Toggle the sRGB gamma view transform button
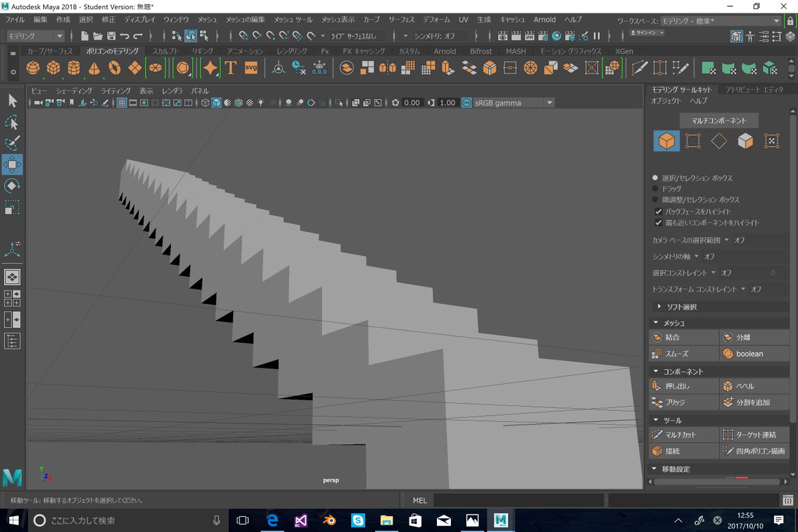The image size is (798, 532). [467, 102]
